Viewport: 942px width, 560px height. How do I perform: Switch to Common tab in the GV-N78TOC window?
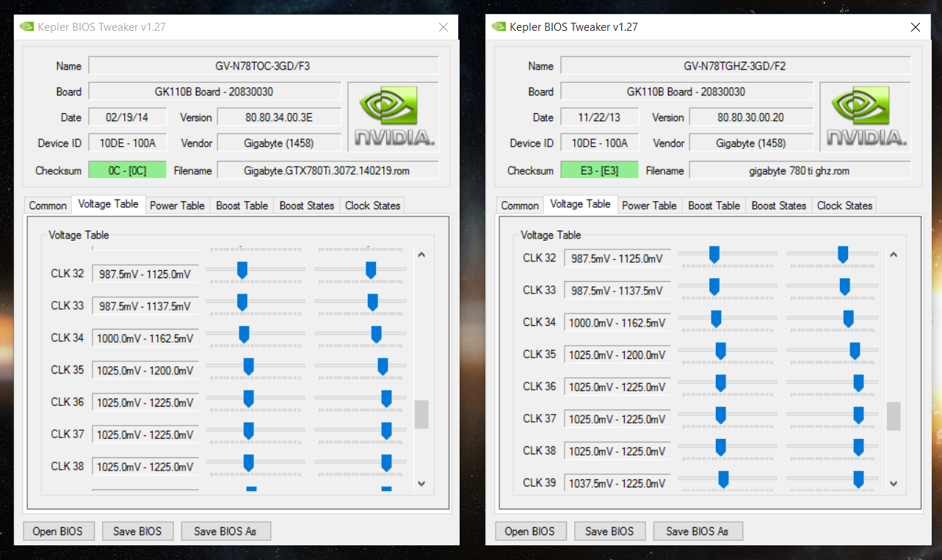click(x=48, y=206)
